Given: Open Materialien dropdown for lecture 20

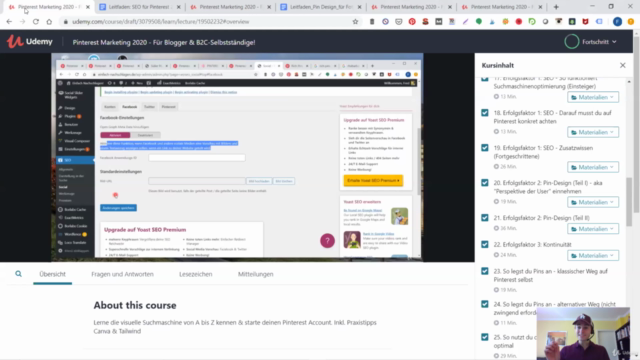Looking at the screenshot, I should pyautogui.click(x=593, y=202).
